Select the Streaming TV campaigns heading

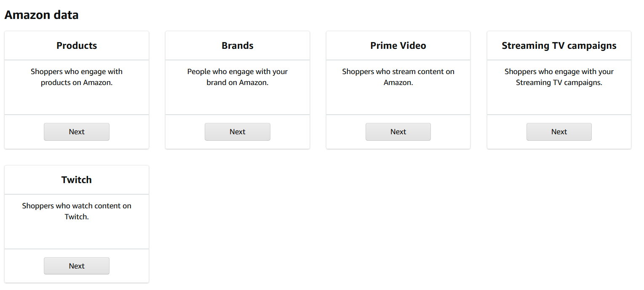(559, 45)
